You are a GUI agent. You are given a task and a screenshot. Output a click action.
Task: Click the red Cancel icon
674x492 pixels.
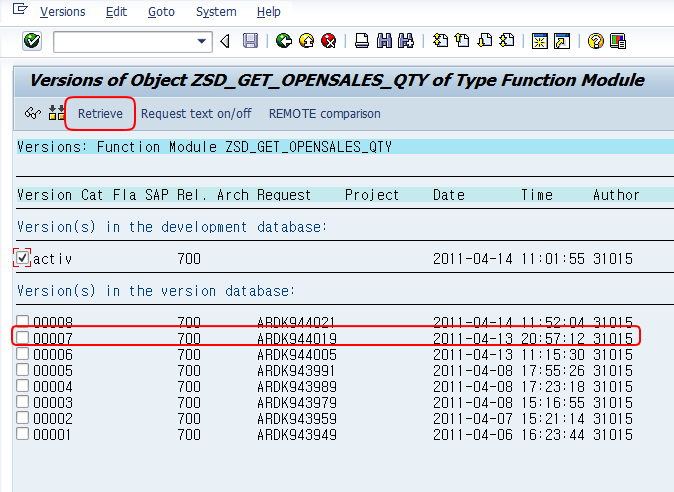(329, 41)
